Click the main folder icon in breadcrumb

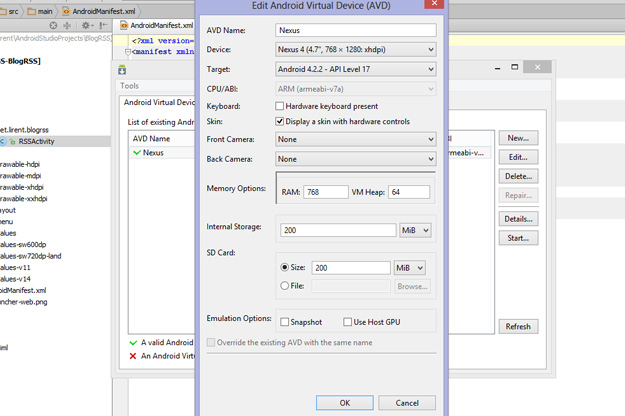pyautogui.click(x=31, y=12)
